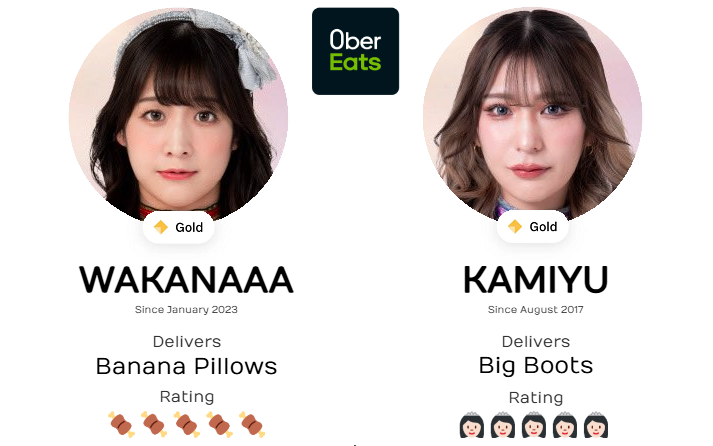Click KAMIYU's Gold badge
This screenshot has width=713, height=446.
pos(532,226)
